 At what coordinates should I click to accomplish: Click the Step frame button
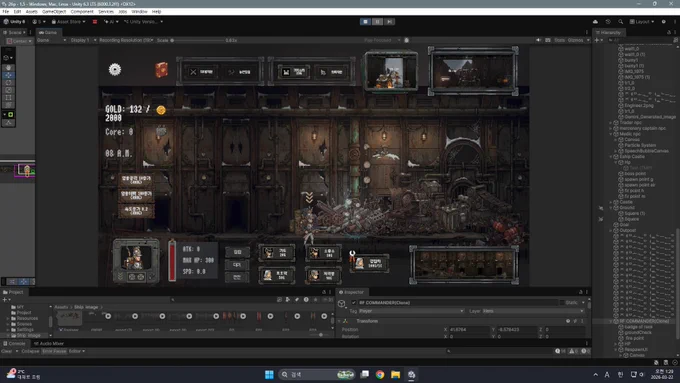[x=389, y=22]
